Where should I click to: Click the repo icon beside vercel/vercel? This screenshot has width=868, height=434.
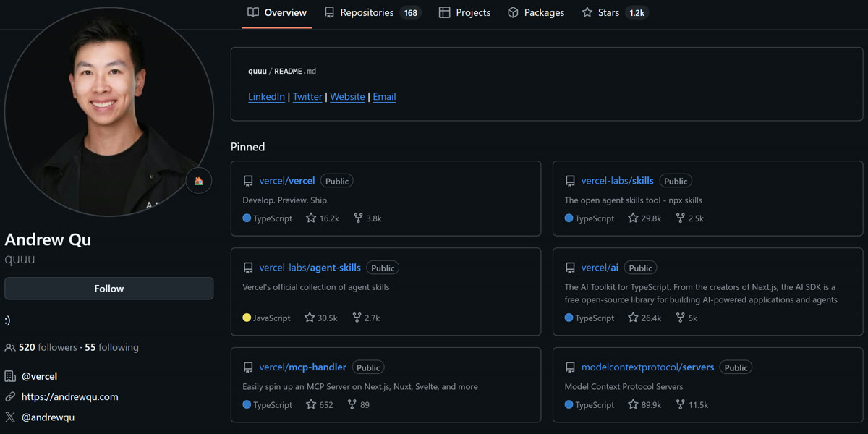248,182
